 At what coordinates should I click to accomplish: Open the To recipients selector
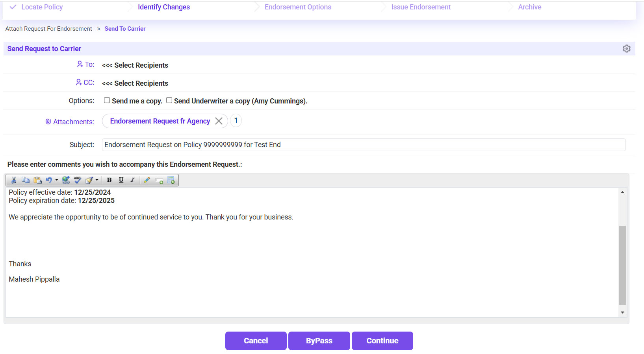click(135, 65)
